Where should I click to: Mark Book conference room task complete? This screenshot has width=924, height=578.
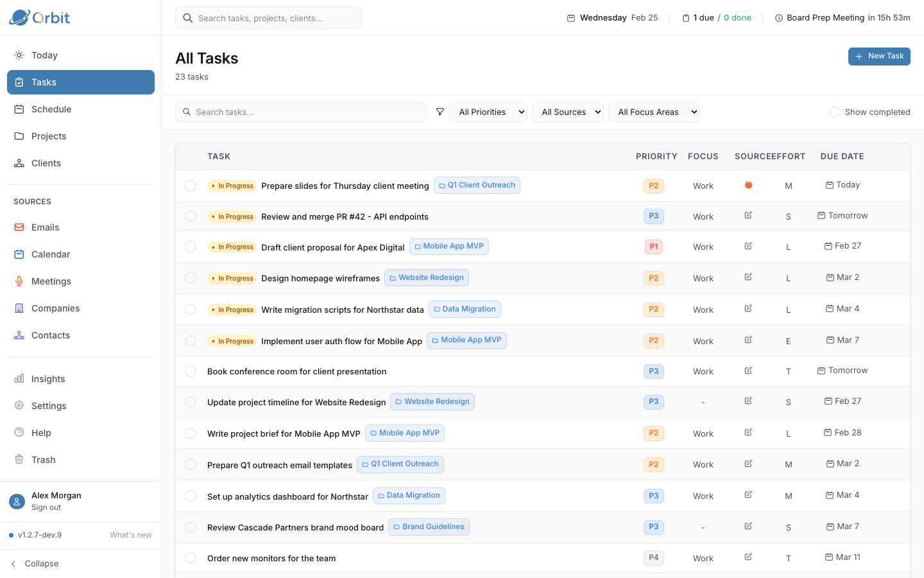[191, 371]
